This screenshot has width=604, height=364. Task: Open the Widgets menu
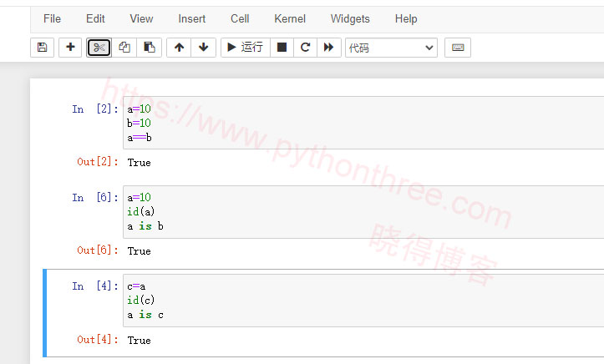[x=350, y=19]
